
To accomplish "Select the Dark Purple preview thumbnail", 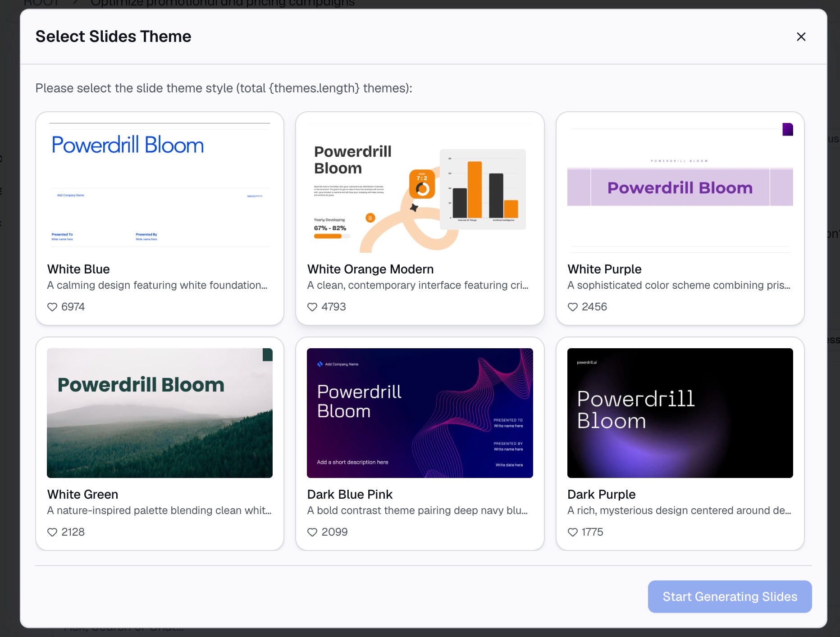I will point(680,413).
